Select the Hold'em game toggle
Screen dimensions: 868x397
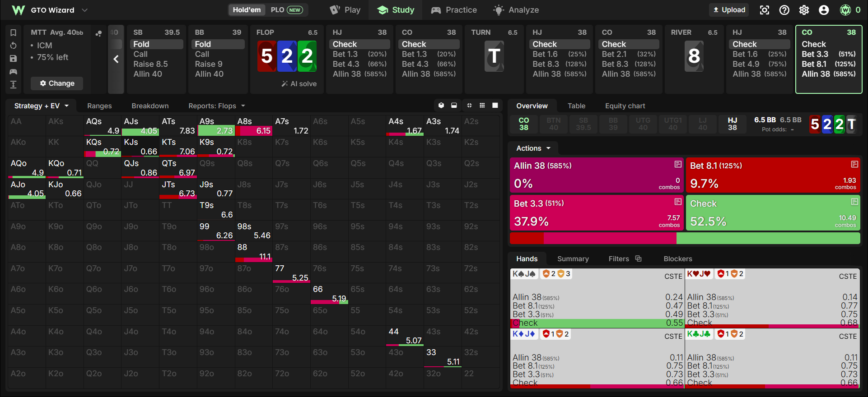tap(247, 10)
